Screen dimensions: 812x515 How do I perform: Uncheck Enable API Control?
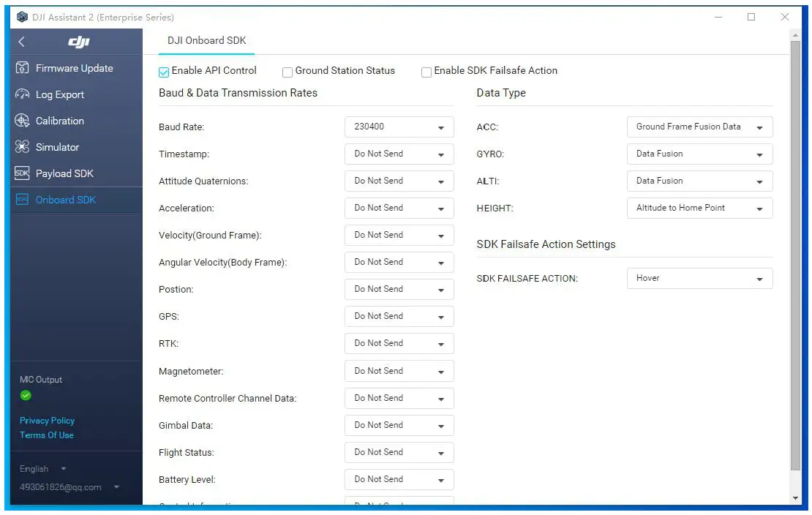162,72
